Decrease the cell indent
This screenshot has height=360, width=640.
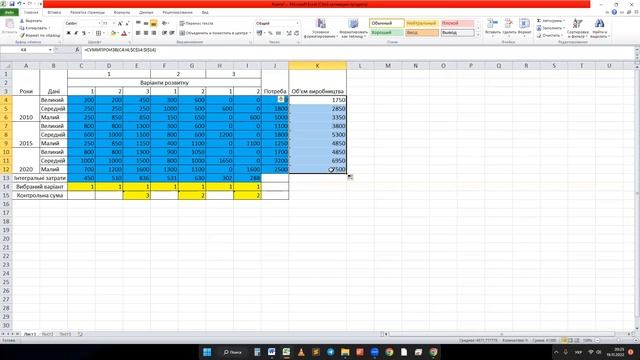[164, 33]
